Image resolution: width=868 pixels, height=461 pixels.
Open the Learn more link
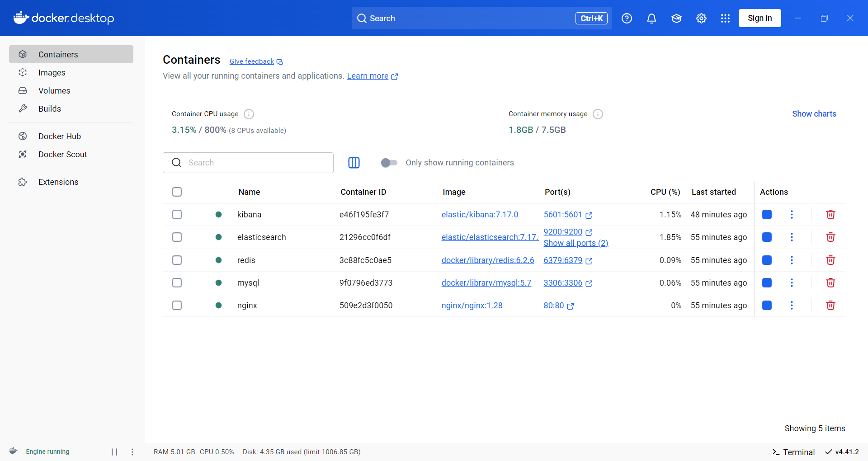point(372,76)
